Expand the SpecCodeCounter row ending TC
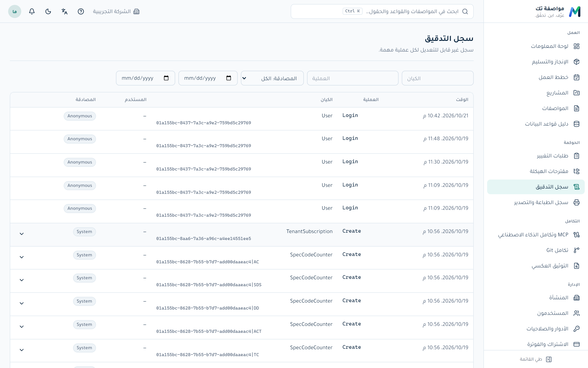 tap(22, 350)
